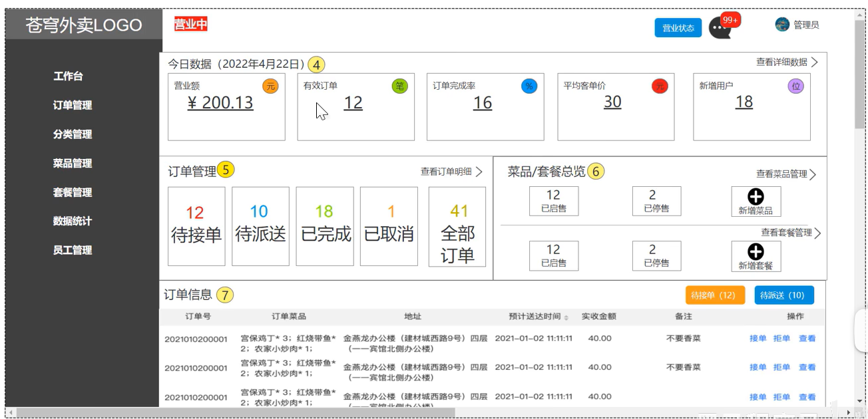Click the blue % badge on 订单完成率
Image resolution: width=868 pixels, height=419 pixels.
click(529, 86)
